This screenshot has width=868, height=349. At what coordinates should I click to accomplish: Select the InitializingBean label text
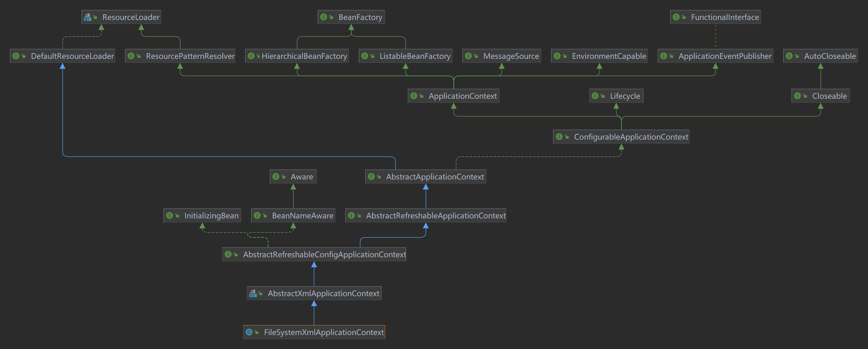coord(211,215)
